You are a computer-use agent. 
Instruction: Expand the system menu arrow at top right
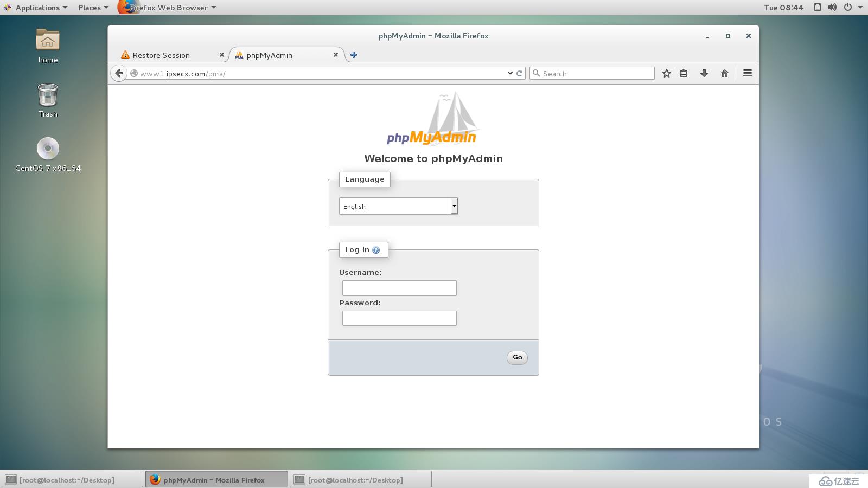(860, 7)
